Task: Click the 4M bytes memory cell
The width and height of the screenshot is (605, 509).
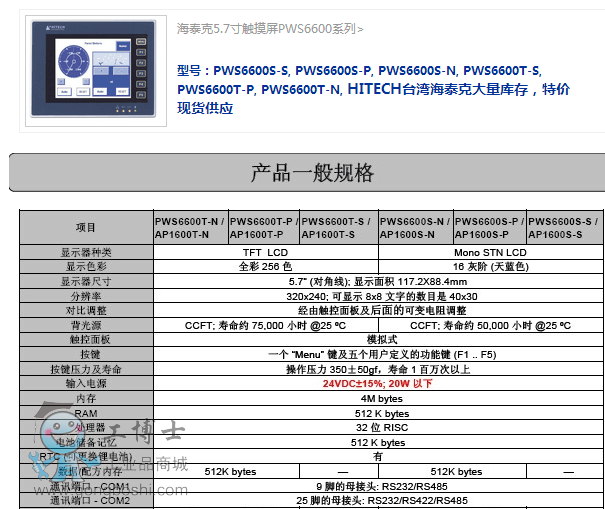Action: click(377, 398)
